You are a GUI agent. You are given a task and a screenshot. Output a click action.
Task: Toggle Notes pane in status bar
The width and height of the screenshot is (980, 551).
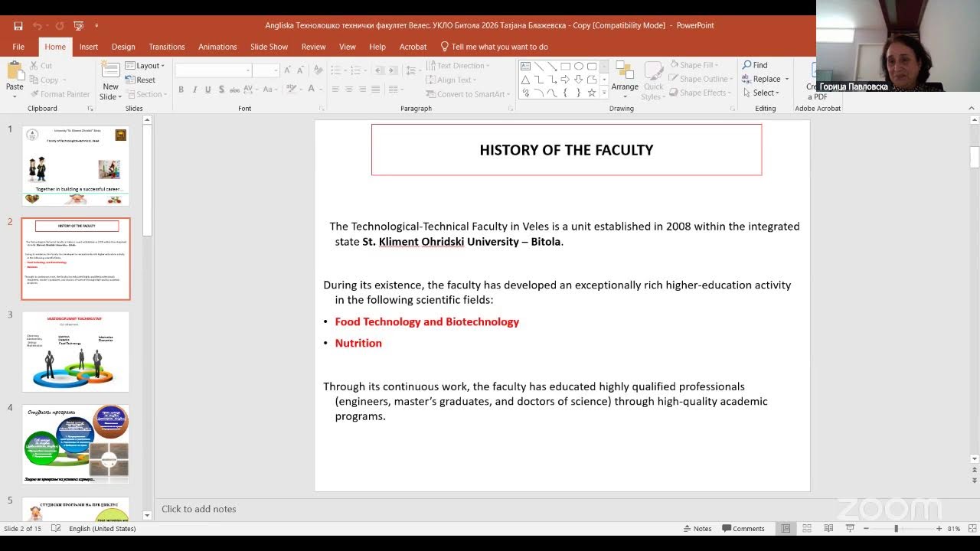(697, 529)
